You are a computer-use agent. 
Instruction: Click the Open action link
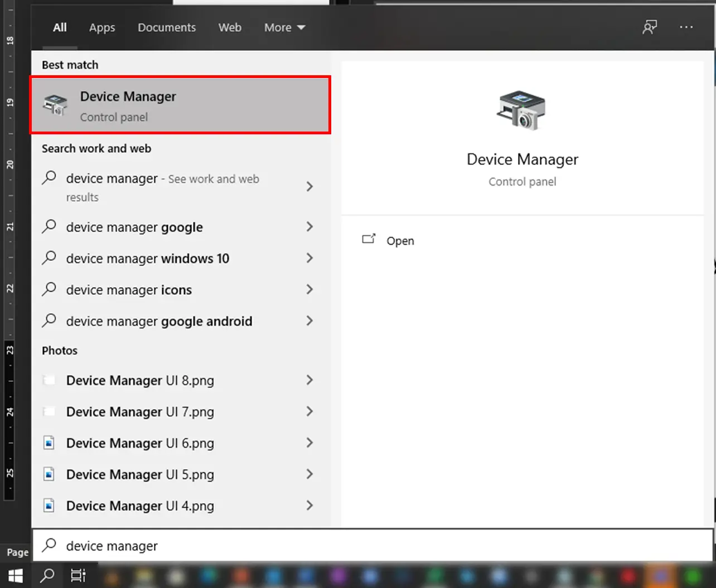click(x=400, y=241)
